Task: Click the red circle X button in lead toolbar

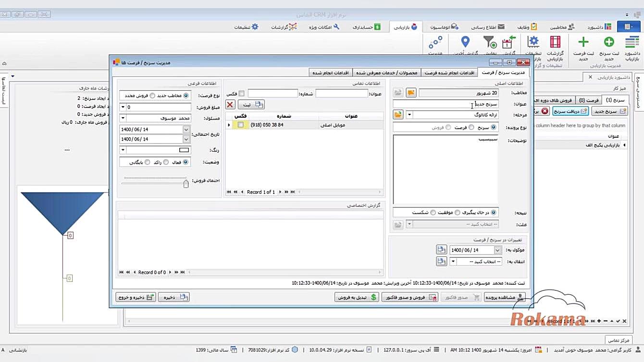Action: 545,111
